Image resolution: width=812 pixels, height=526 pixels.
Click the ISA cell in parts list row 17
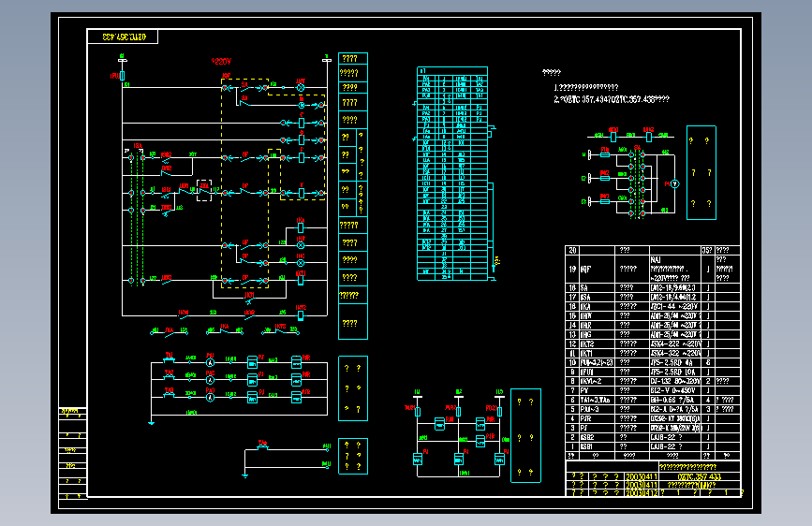[598, 298]
